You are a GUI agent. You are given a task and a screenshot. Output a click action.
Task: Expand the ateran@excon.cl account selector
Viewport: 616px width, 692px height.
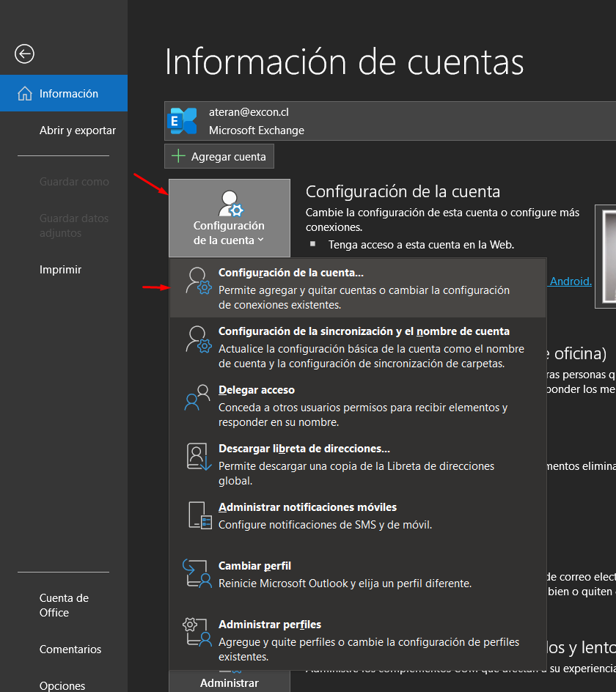click(390, 121)
